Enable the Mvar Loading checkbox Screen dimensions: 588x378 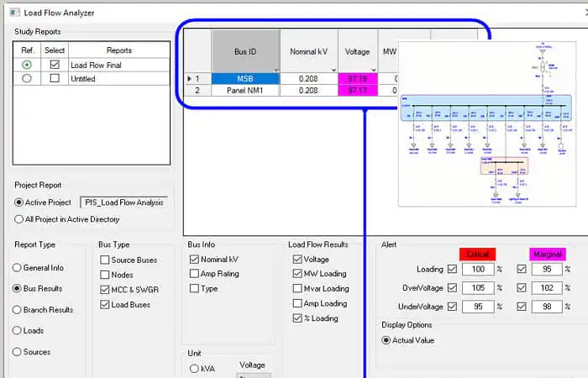coord(297,288)
